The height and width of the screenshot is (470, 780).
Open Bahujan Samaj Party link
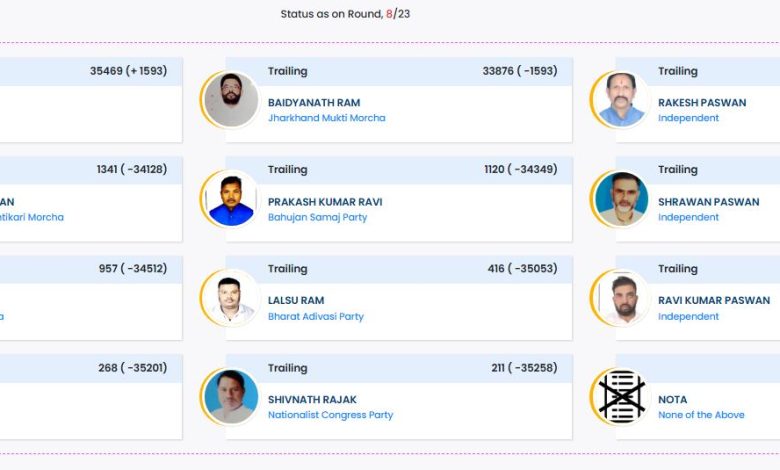317,217
